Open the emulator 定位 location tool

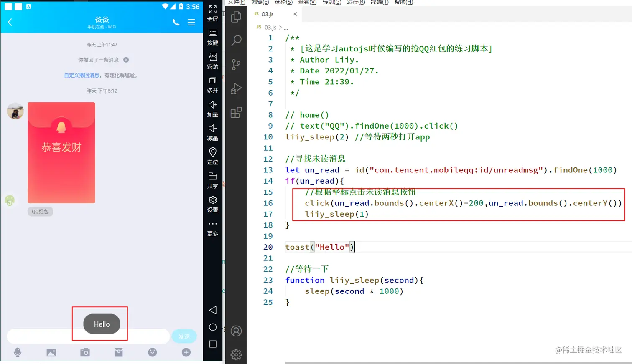click(213, 157)
